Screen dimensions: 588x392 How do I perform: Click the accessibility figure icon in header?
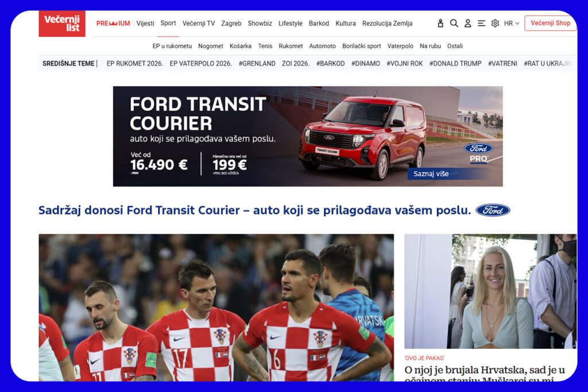(x=440, y=24)
